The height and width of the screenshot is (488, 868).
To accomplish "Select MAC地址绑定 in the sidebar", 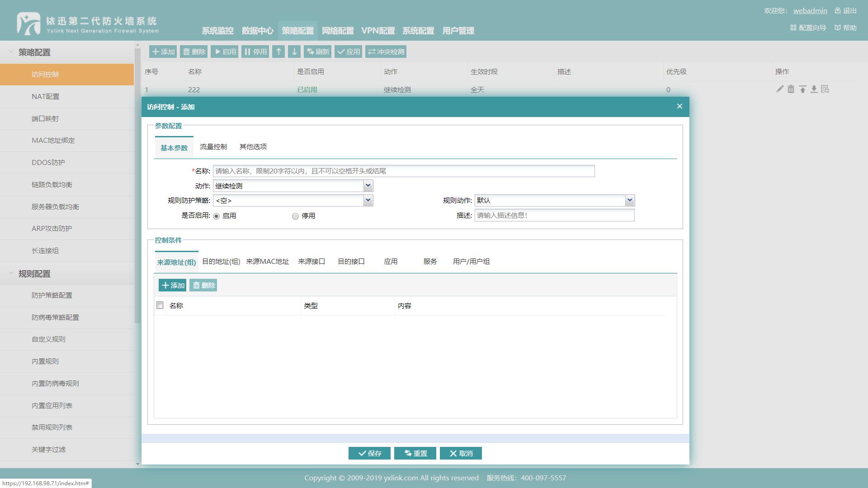I will coord(67,140).
